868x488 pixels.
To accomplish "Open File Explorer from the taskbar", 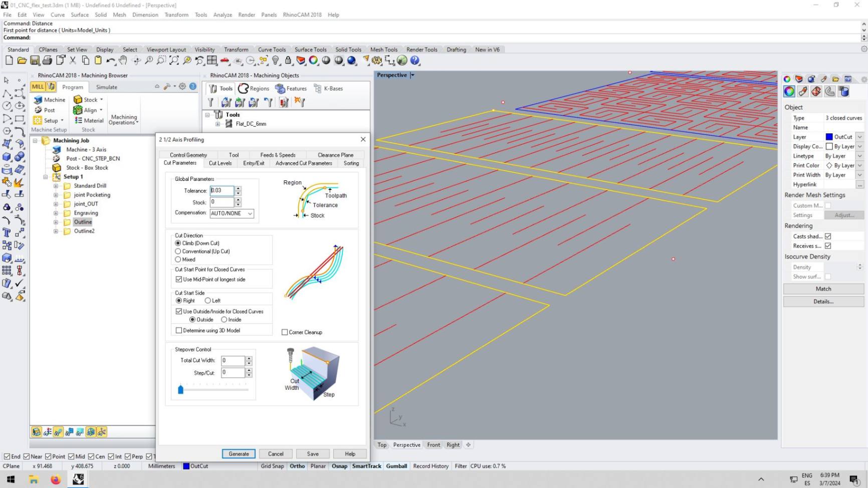I will (x=34, y=479).
